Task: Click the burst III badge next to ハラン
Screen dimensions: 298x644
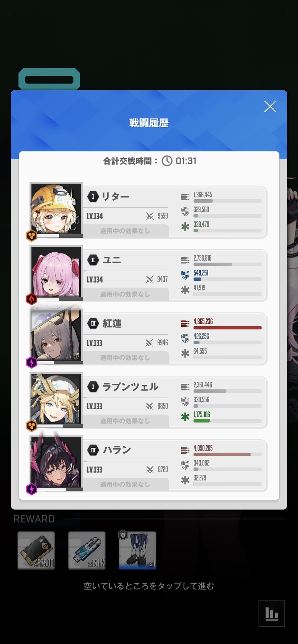Action: pyautogui.click(x=93, y=450)
